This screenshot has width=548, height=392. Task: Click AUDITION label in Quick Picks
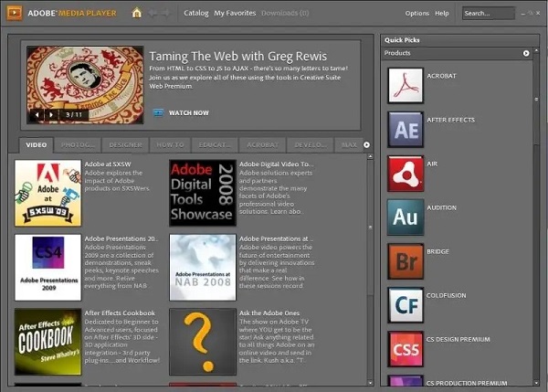coord(441,207)
